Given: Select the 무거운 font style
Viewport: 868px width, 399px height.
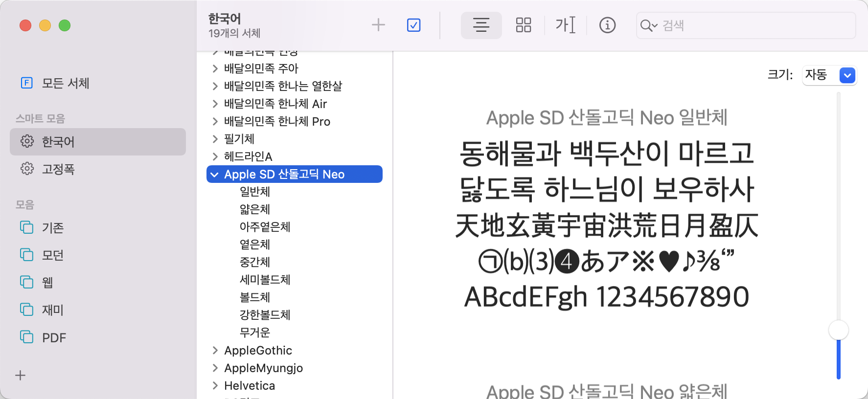Looking at the screenshot, I should coord(255,332).
